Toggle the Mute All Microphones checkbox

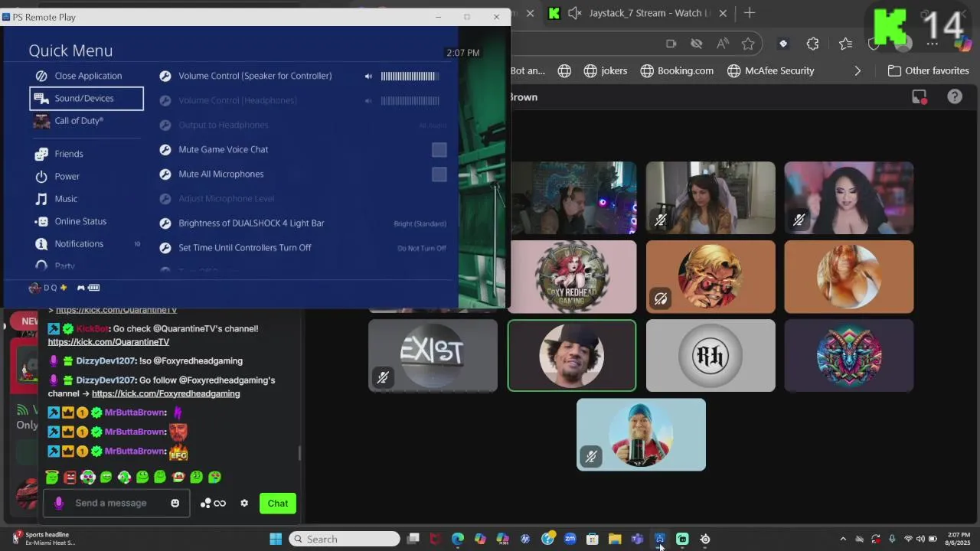(x=439, y=174)
